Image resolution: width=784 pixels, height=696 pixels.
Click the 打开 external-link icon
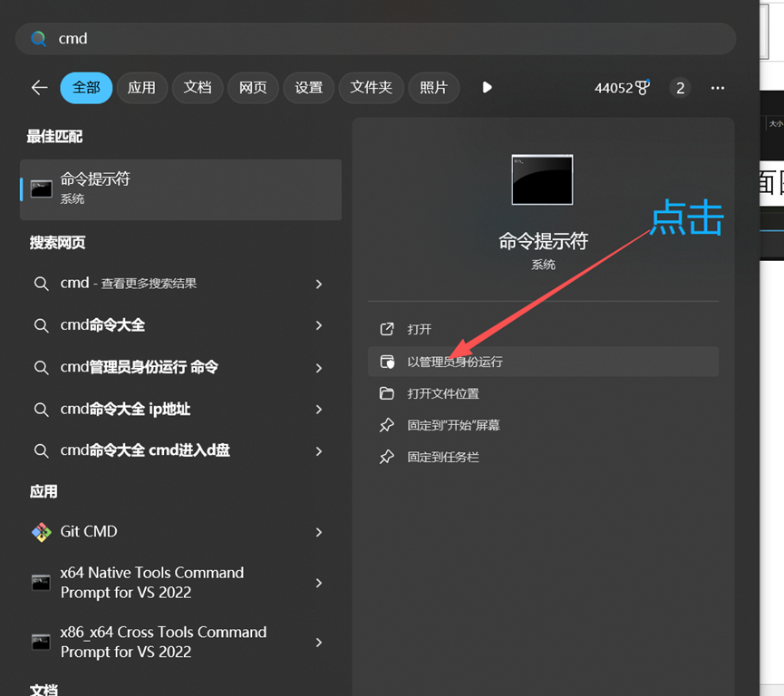tap(386, 329)
